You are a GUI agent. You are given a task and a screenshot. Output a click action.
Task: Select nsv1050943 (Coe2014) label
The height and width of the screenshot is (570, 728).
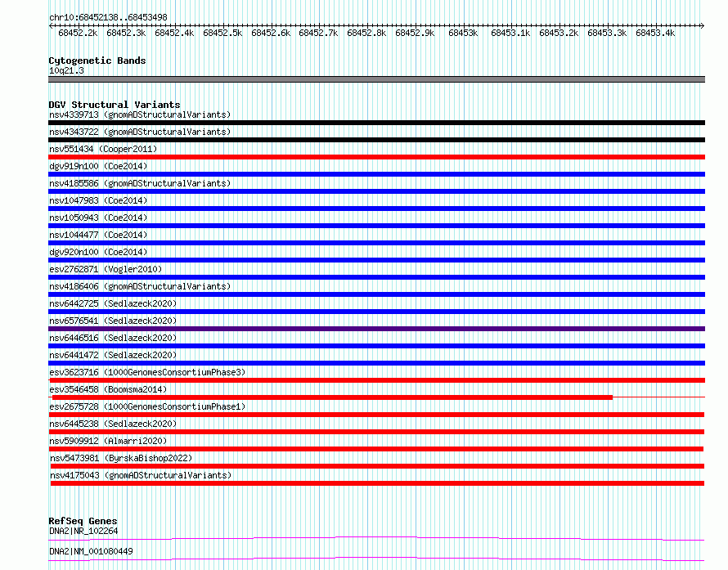click(98, 218)
